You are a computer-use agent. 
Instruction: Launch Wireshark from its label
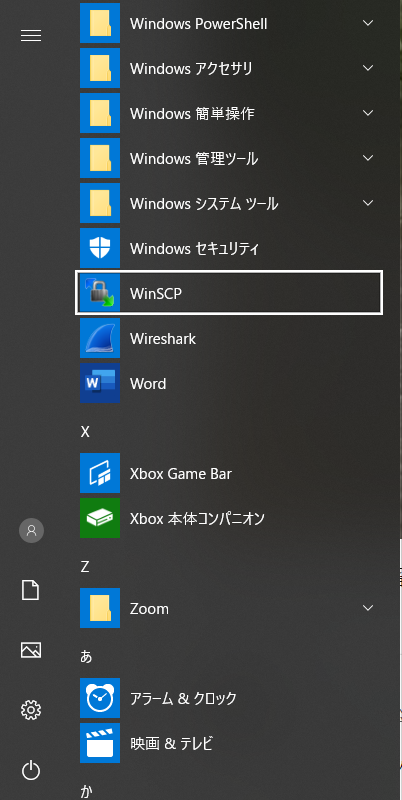tap(163, 339)
